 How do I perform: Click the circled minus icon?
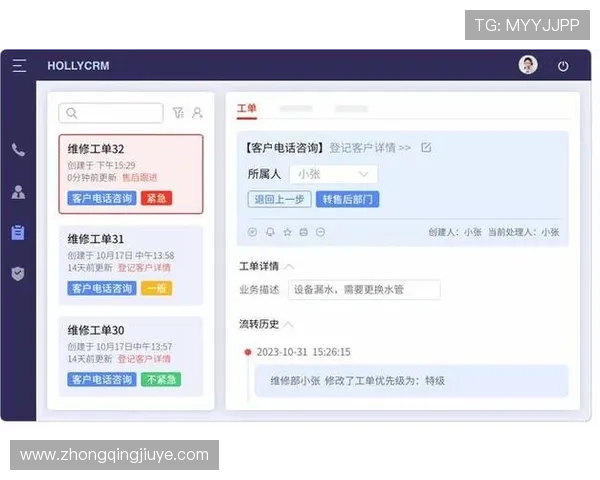point(320,232)
